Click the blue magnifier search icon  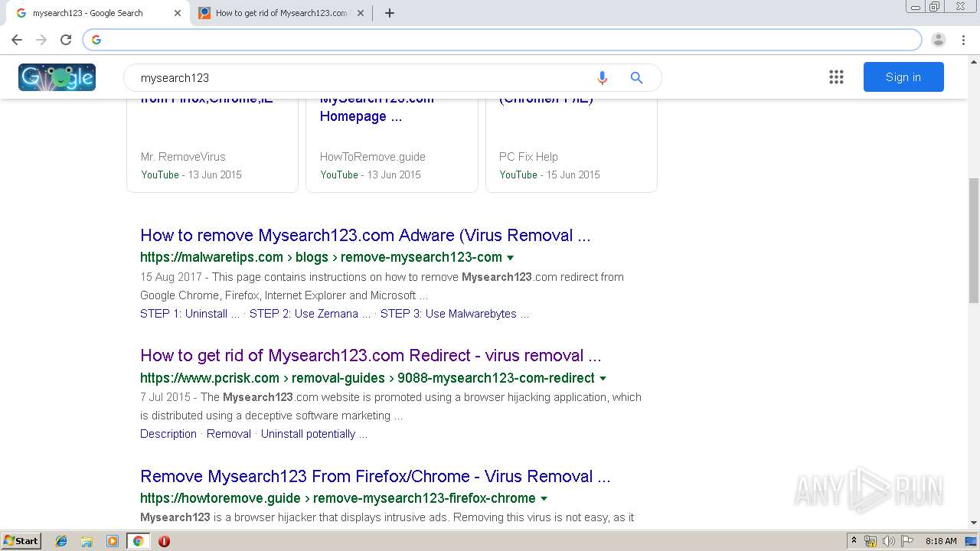point(636,77)
